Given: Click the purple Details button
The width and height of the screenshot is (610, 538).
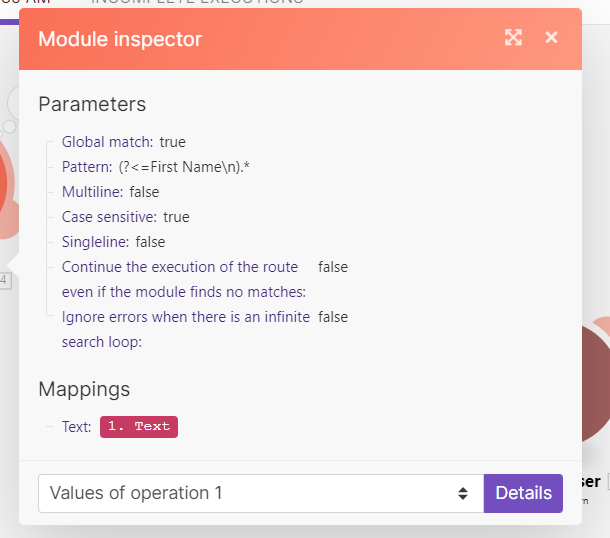Looking at the screenshot, I should click(x=523, y=493).
